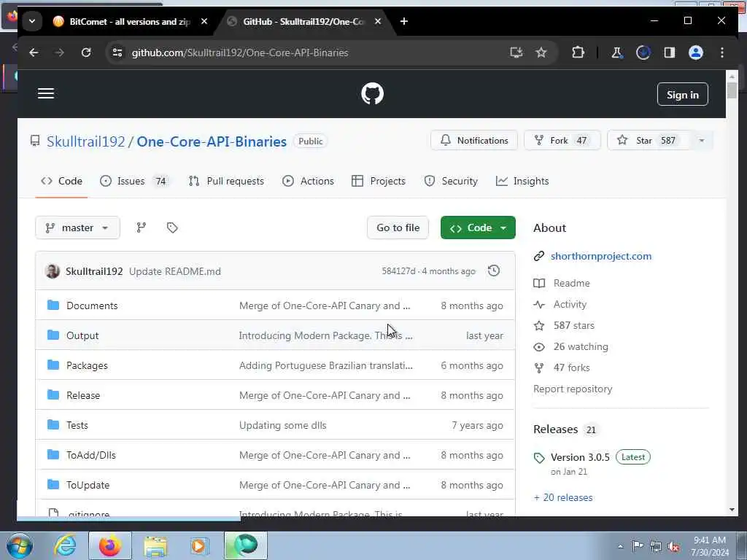Click the Skulltrail192 avatar in commit row
The image size is (747, 560).
(53, 271)
